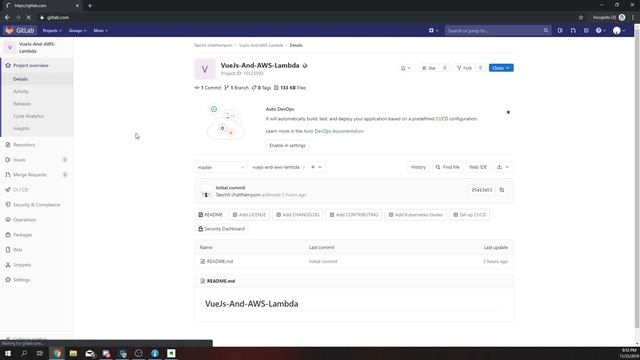Open the notification bell dropdown
This screenshot has height=360, width=640.
[405, 68]
